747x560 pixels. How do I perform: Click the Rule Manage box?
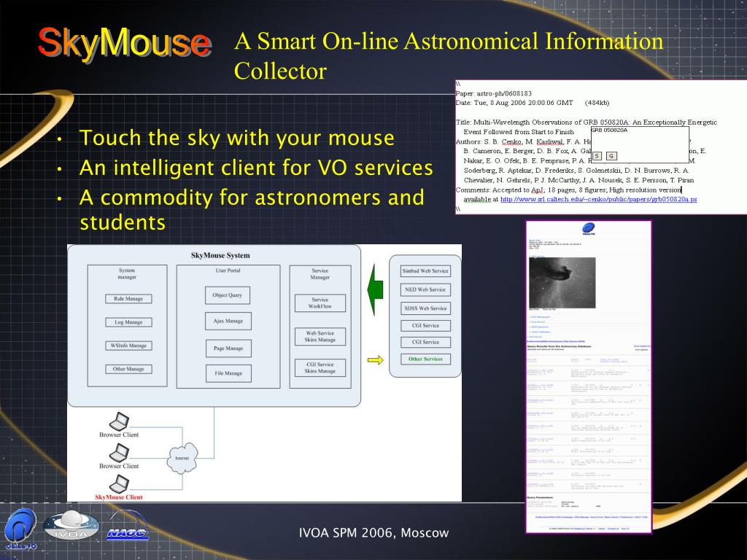point(128,299)
